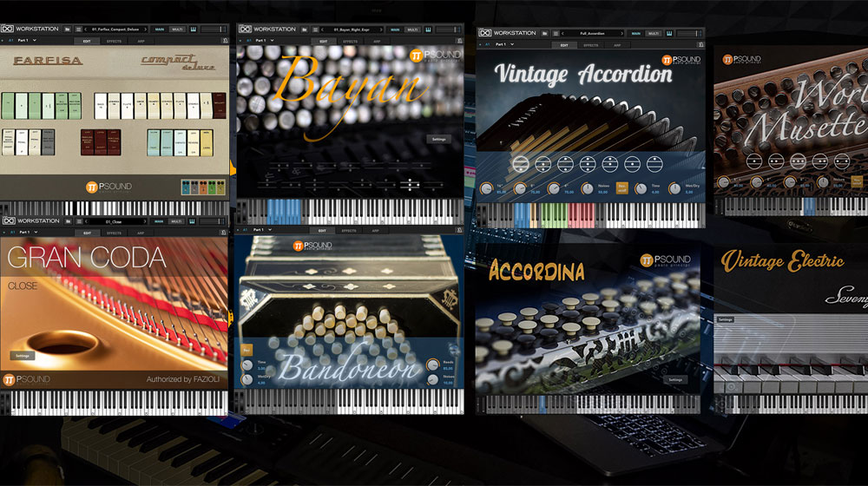Select MULTI view in Bayan window

point(412,30)
